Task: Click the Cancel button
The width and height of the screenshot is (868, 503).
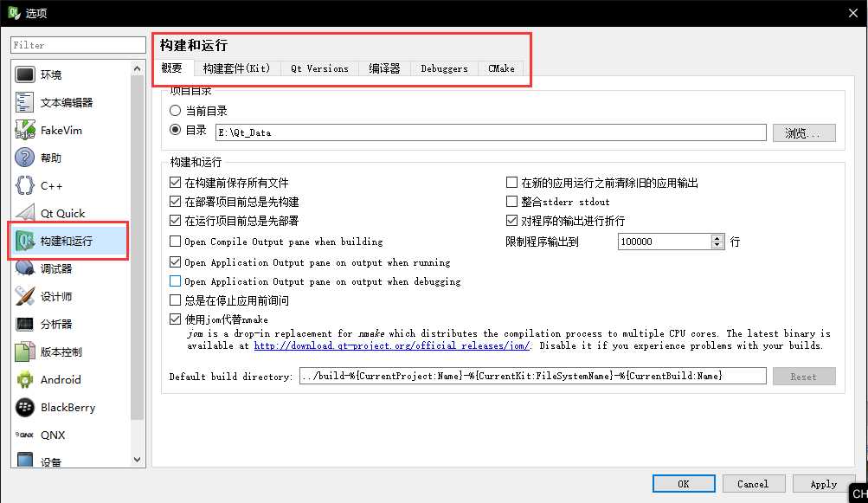Action: click(754, 484)
